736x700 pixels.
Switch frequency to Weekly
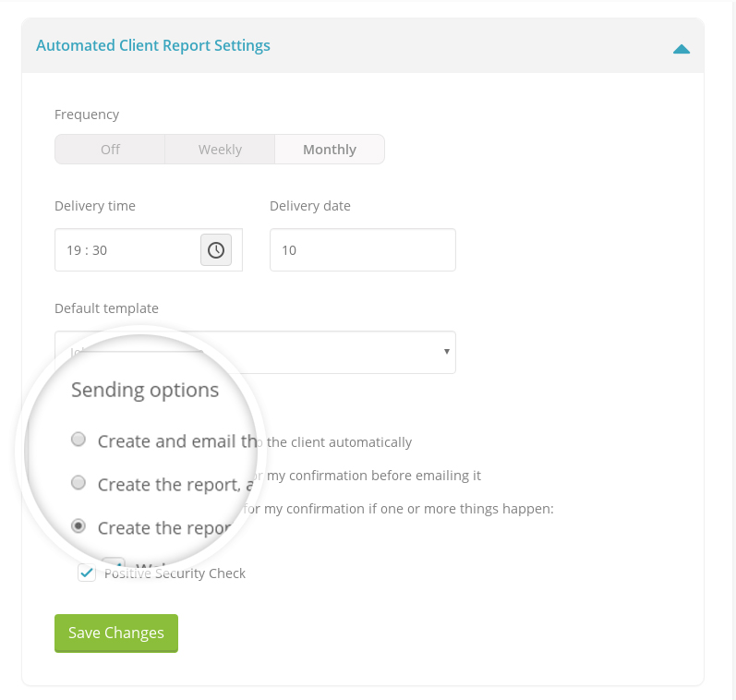220,150
